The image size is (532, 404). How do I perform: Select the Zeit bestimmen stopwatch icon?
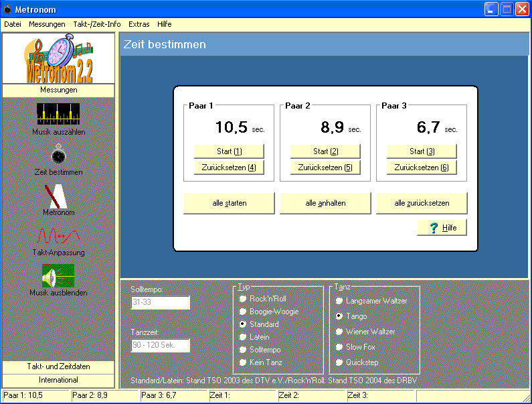pyautogui.click(x=58, y=155)
